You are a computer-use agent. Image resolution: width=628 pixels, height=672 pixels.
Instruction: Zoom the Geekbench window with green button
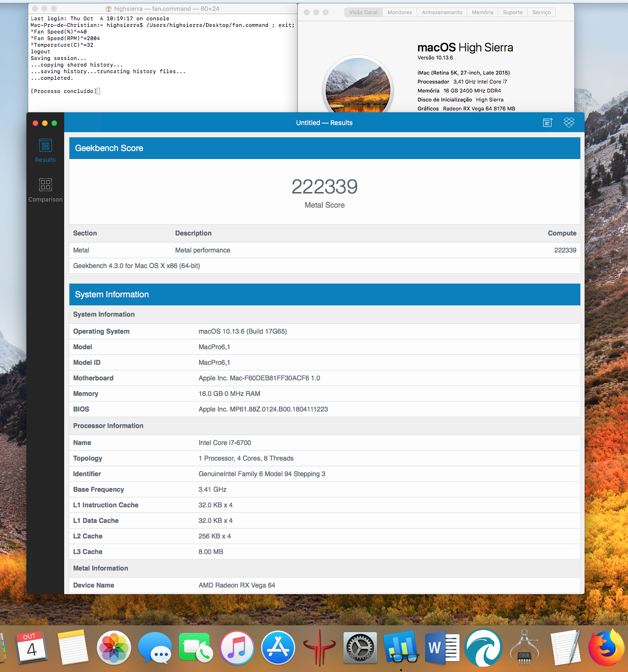[x=54, y=123]
